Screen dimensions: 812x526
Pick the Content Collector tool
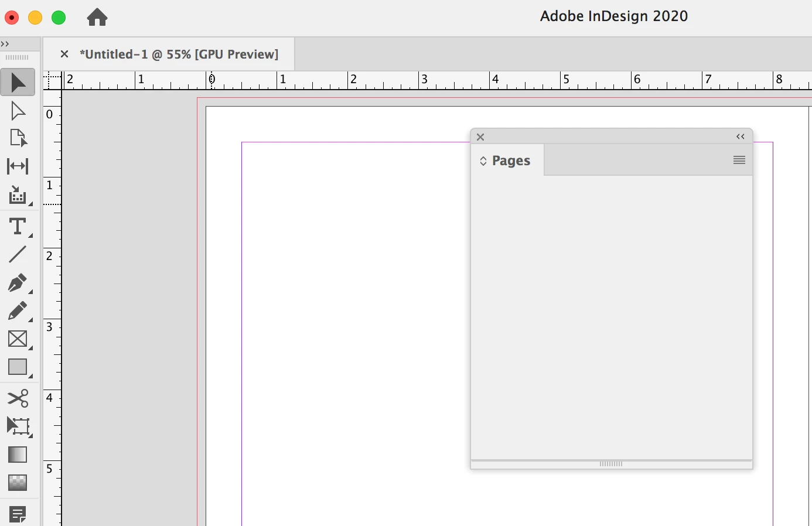point(18,195)
